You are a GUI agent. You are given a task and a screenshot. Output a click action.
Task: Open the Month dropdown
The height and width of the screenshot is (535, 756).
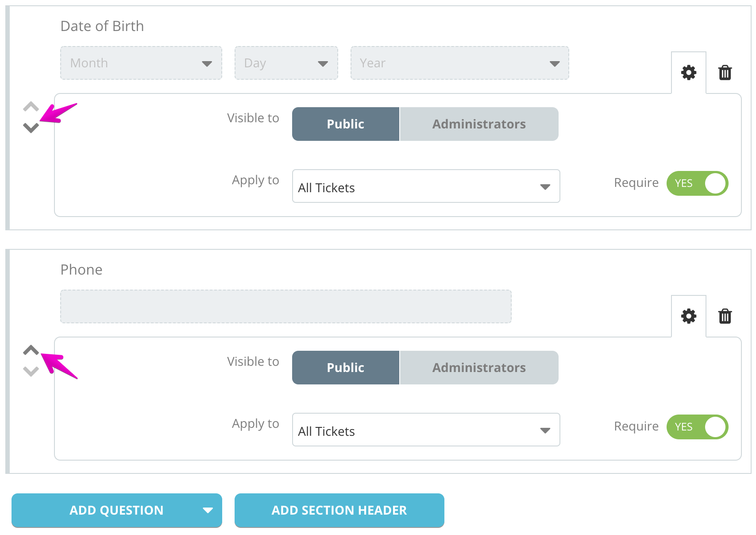pyautogui.click(x=141, y=63)
